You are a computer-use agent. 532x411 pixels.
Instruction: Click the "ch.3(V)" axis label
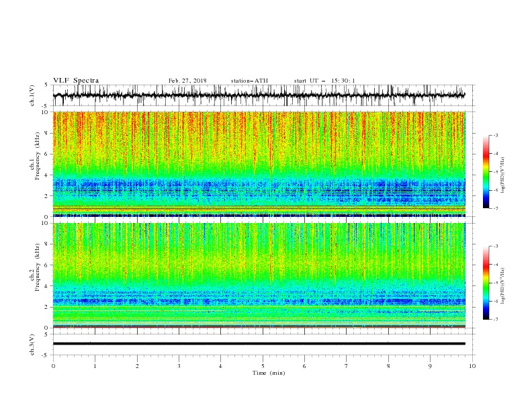tap(32, 345)
